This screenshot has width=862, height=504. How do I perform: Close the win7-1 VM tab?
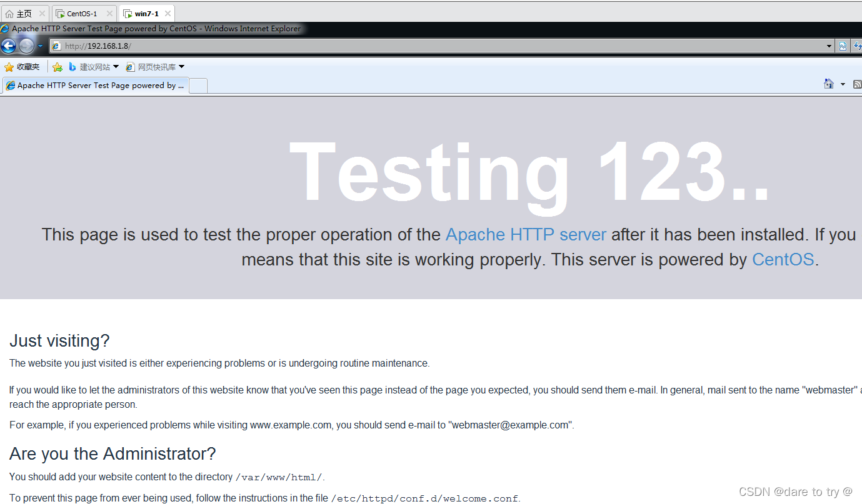click(x=168, y=14)
